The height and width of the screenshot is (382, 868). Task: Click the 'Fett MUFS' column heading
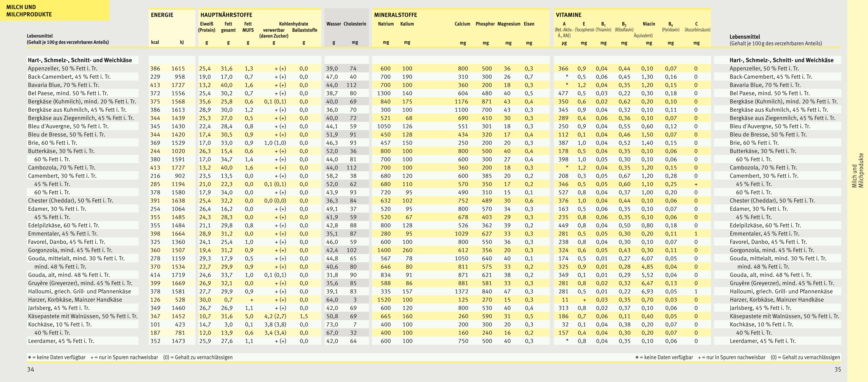(x=248, y=27)
